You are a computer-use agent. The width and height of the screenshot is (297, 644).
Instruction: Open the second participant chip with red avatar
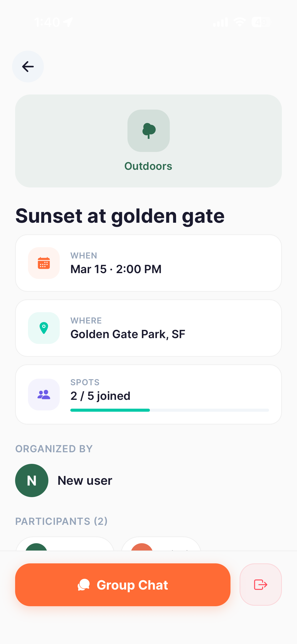click(x=161, y=544)
